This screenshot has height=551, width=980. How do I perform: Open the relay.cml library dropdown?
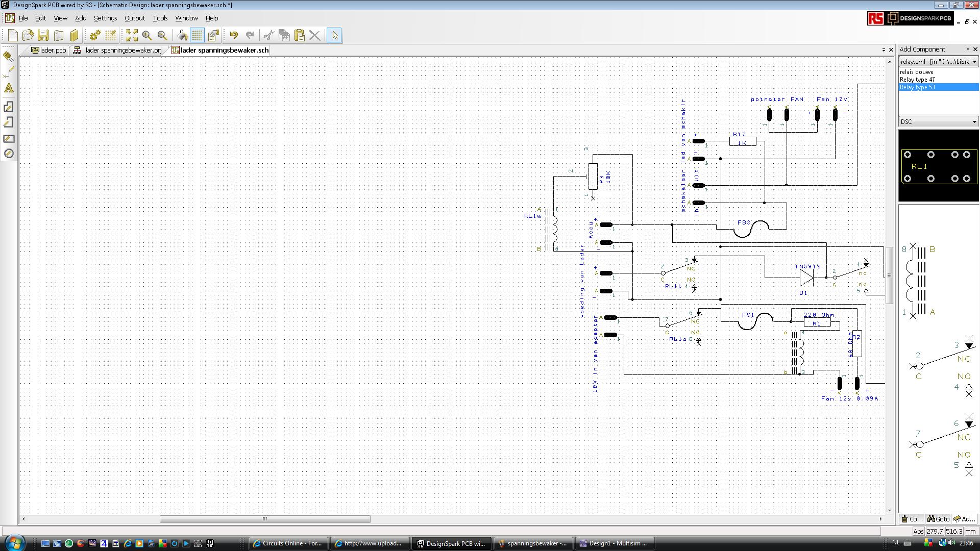974,62
